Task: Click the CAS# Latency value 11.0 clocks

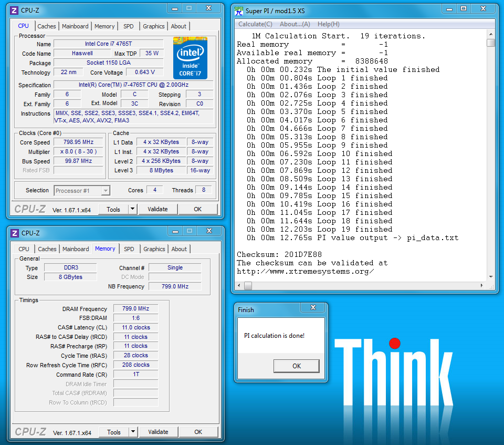Action: (135, 327)
